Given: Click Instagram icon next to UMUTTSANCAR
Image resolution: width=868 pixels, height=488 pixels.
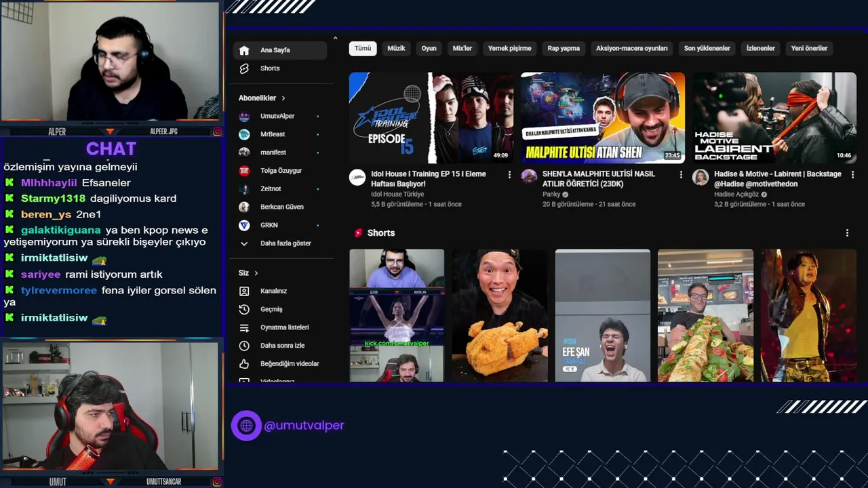Looking at the screenshot, I should (217, 482).
